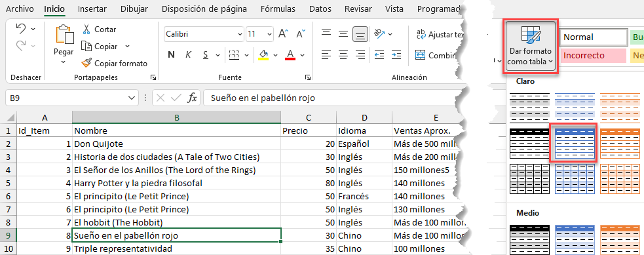The image size is (644, 255).
Task: Click the Redo arrow icon
Action: (x=21, y=46)
